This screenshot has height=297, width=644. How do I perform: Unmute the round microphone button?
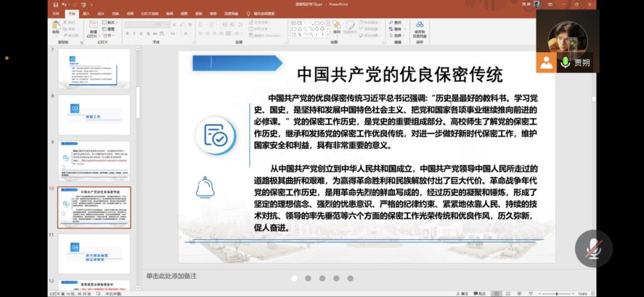pos(594,249)
